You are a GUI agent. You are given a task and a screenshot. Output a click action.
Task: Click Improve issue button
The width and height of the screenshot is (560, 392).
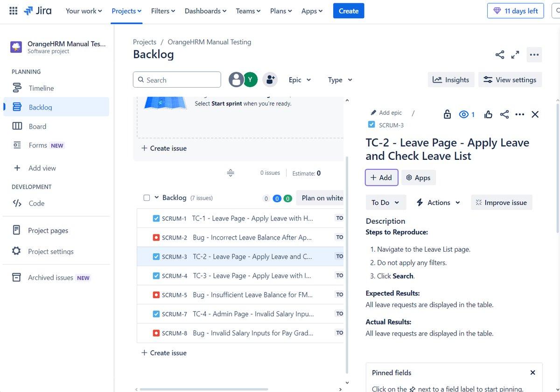(501, 202)
